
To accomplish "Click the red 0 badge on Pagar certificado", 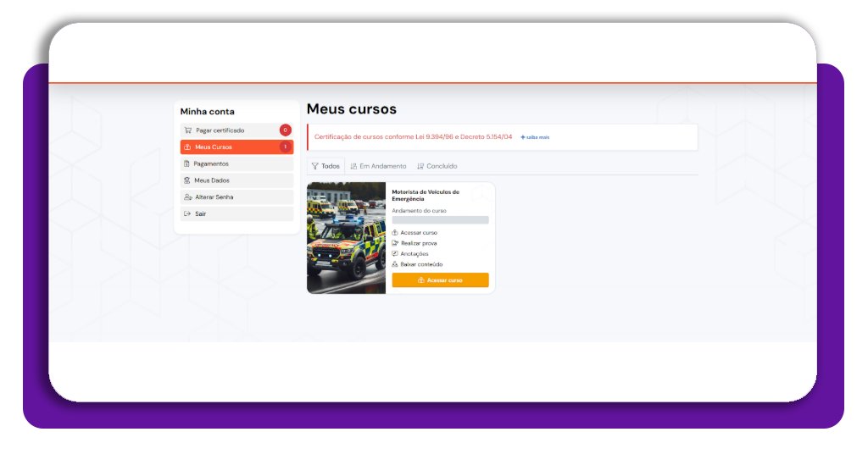I will (285, 130).
